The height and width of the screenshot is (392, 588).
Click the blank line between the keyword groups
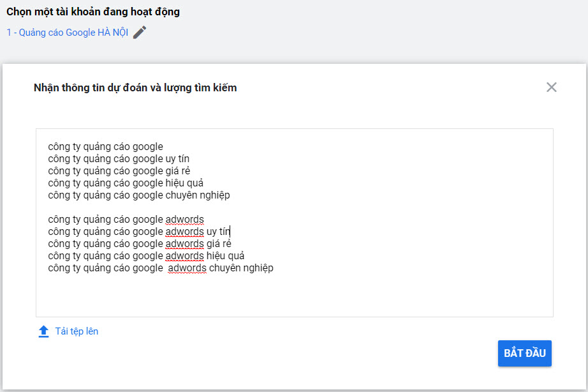191,207
